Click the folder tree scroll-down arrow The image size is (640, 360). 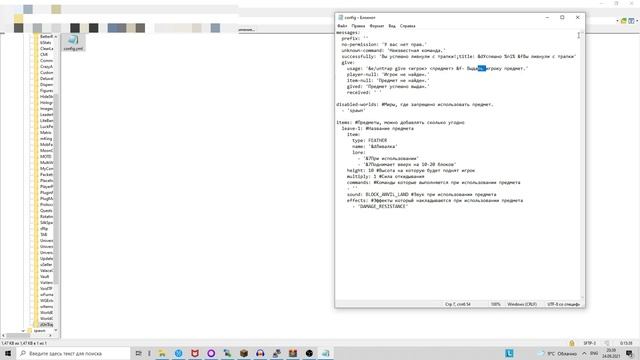(56, 330)
